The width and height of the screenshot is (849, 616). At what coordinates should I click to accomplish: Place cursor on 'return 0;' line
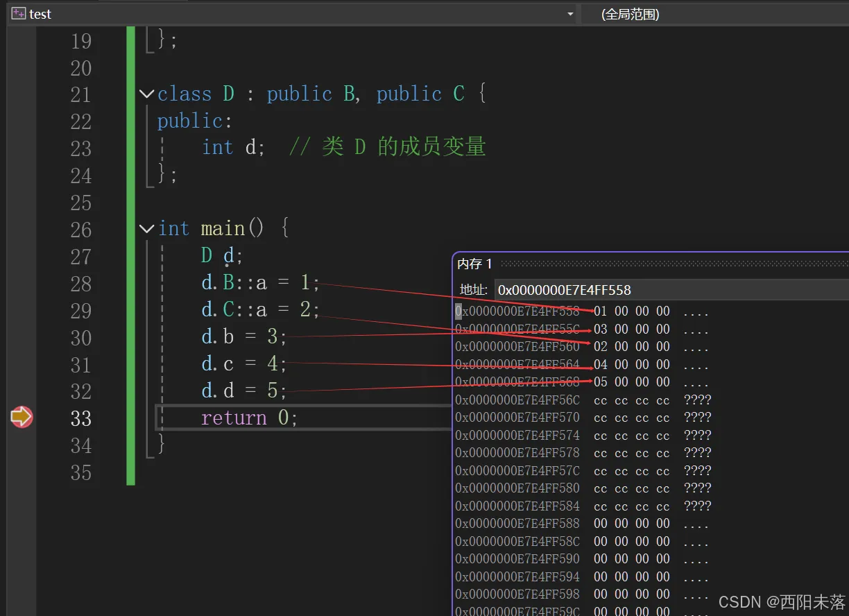(x=249, y=418)
